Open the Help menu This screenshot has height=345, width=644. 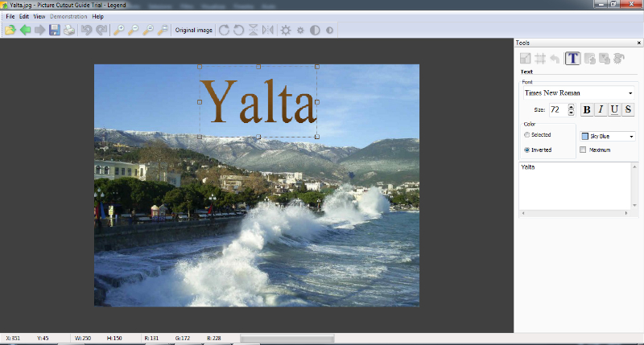pos(97,16)
